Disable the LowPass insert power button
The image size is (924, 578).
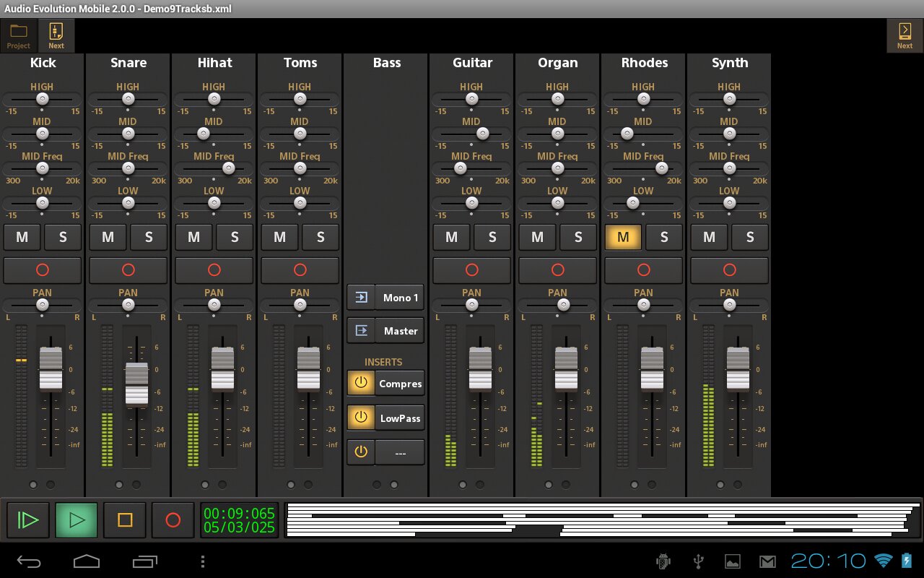[361, 418]
